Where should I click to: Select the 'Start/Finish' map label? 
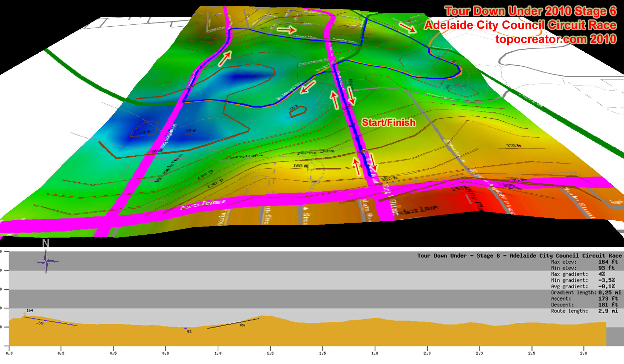(388, 123)
